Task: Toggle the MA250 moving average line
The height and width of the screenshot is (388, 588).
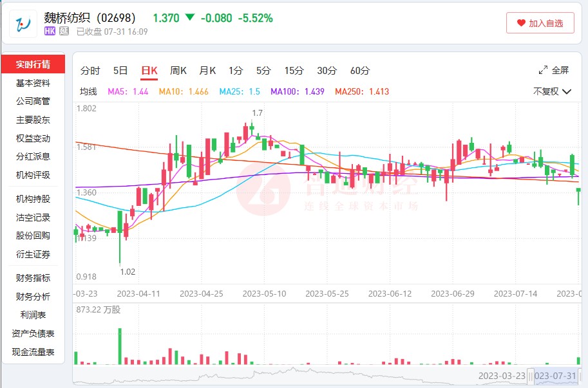Action: coord(361,91)
